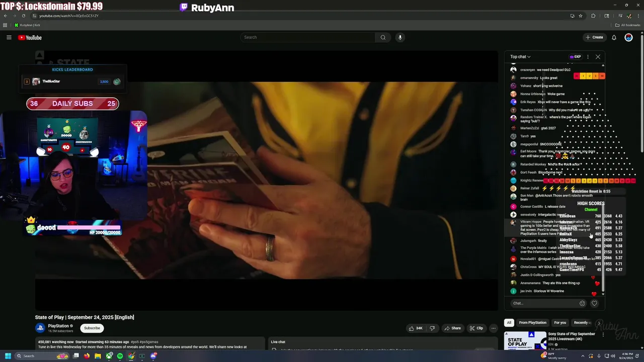Screen dimensions: 644x362
Task: Start voice search with the microphone icon
Action: tap(400, 37)
